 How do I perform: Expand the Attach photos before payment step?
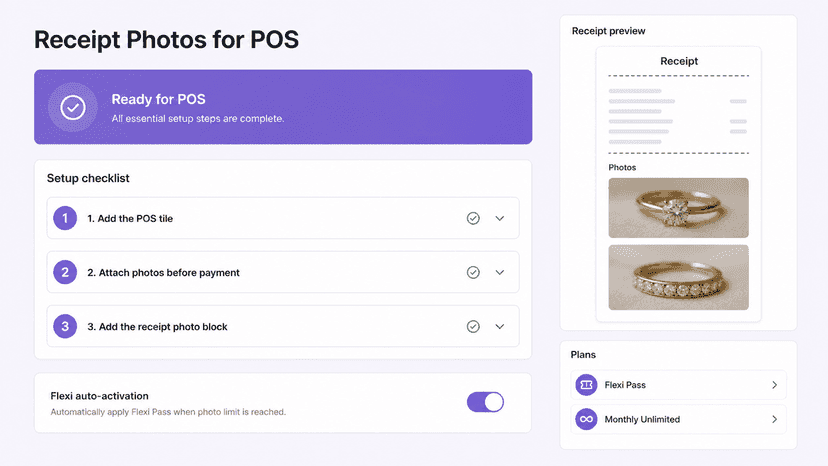500,272
